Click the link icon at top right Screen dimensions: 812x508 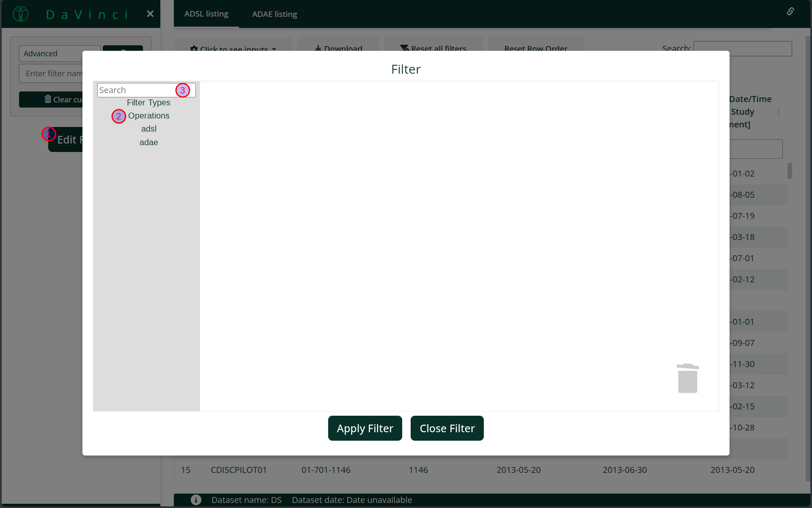pos(790,11)
